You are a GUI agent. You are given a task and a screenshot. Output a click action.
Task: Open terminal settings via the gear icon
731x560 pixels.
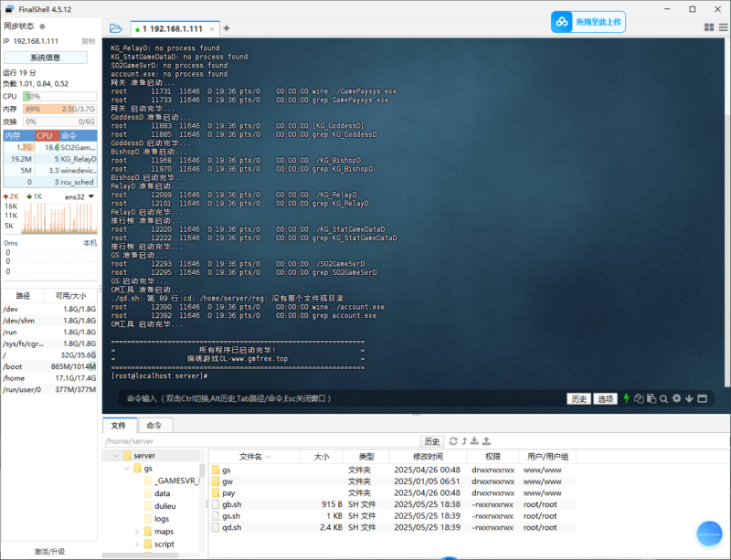677,398
